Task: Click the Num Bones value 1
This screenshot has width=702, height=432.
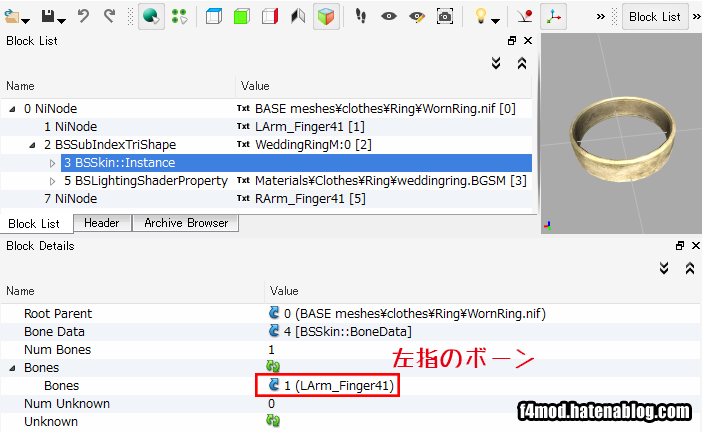Action: click(x=271, y=350)
